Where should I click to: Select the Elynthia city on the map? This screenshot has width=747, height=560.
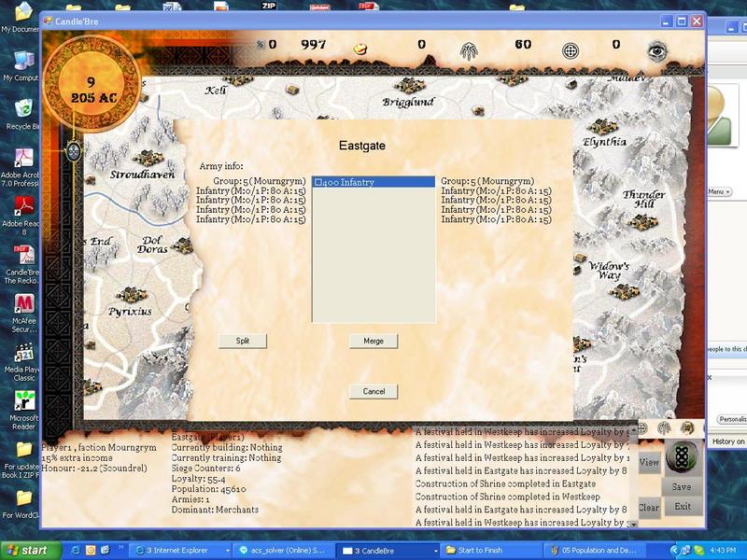tap(601, 127)
